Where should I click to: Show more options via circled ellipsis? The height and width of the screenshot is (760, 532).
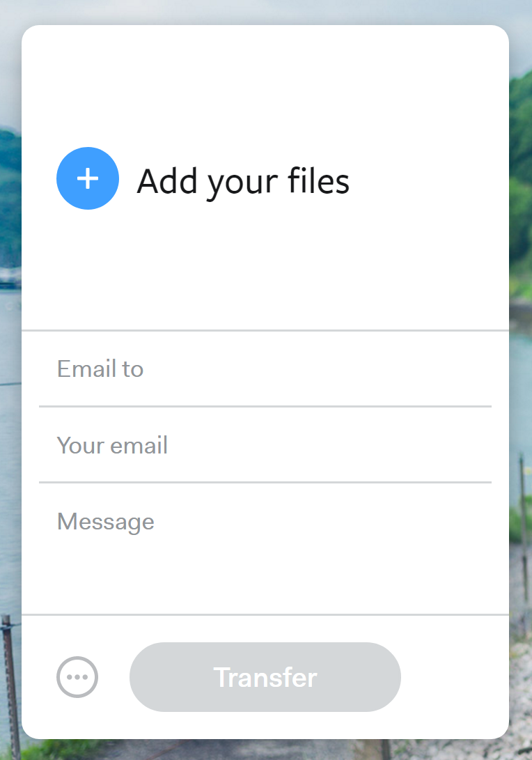(x=77, y=677)
